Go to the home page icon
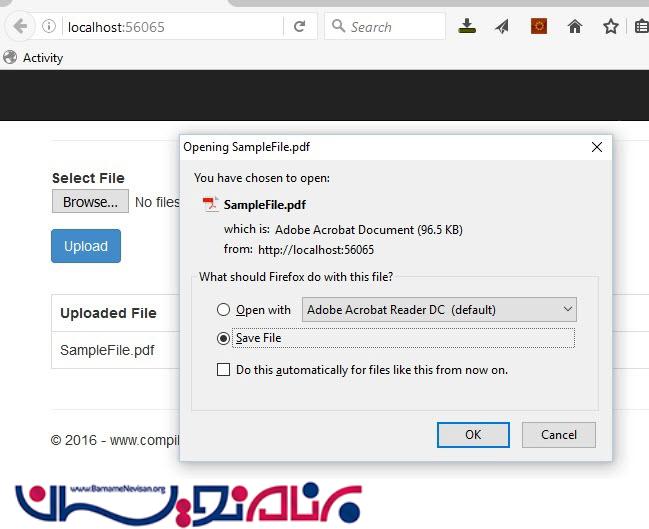 pos(575,27)
